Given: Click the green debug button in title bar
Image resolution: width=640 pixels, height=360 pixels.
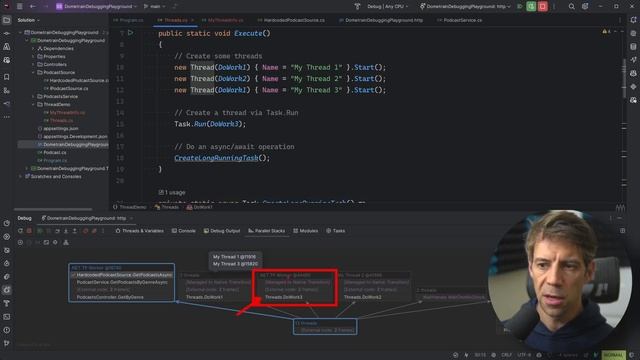Looking at the screenshot, I should (x=531, y=7).
